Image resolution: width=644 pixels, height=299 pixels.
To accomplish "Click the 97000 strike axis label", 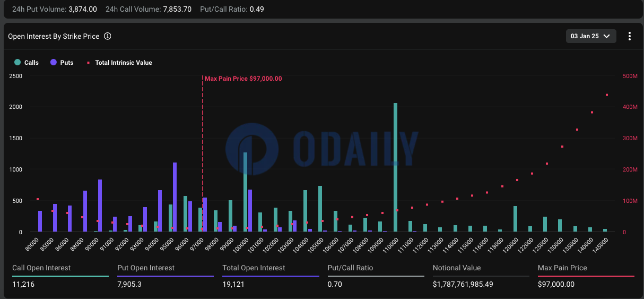I will [197, 243].
